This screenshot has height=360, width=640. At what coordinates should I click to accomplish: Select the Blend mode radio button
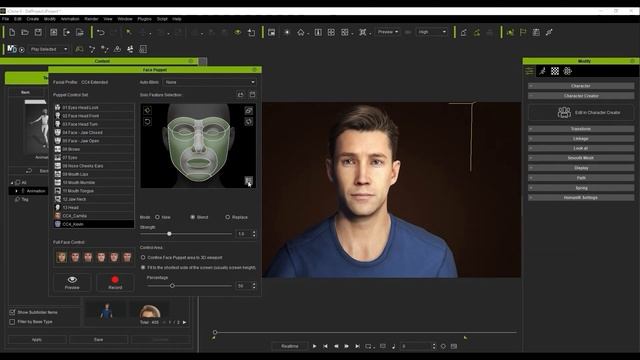[x=193, y=217]
